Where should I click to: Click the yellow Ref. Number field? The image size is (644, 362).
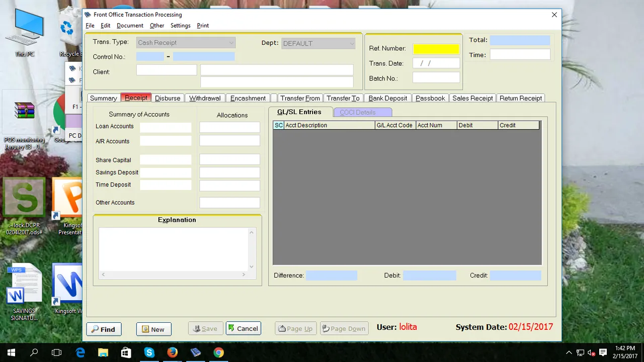(436, 49)
